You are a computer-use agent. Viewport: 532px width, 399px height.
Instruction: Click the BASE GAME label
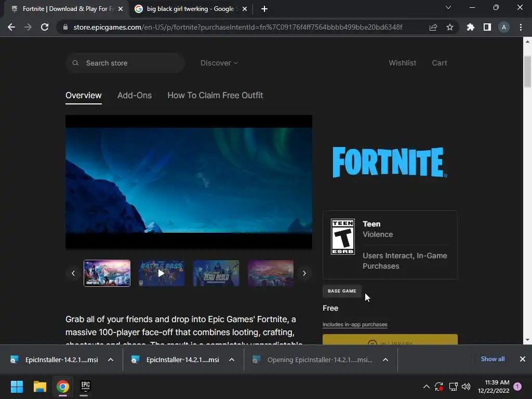click(x=342, y=291)
